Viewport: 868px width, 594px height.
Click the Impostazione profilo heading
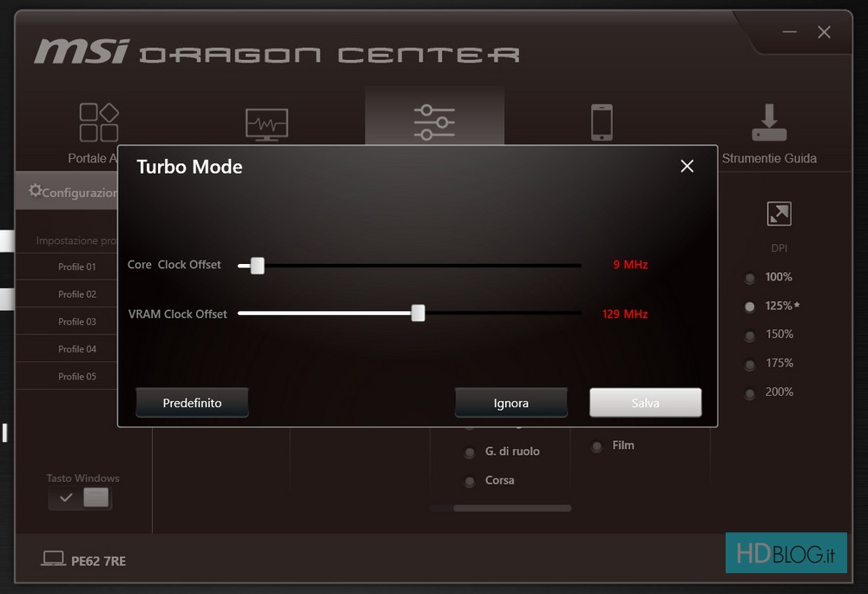pyautogui.click(x=76, y=241)
